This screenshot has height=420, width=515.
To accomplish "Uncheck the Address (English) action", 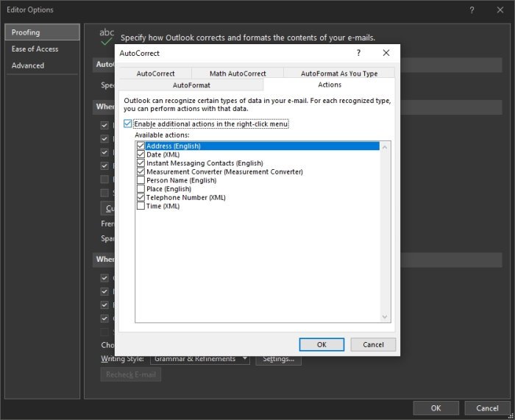I will [x=141, y=146].
